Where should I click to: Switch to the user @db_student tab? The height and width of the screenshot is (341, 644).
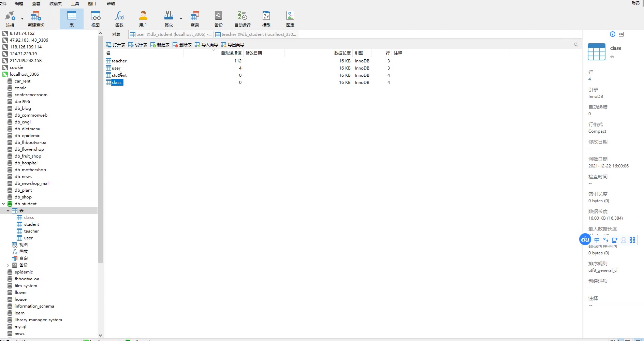(x=171, y=34)
